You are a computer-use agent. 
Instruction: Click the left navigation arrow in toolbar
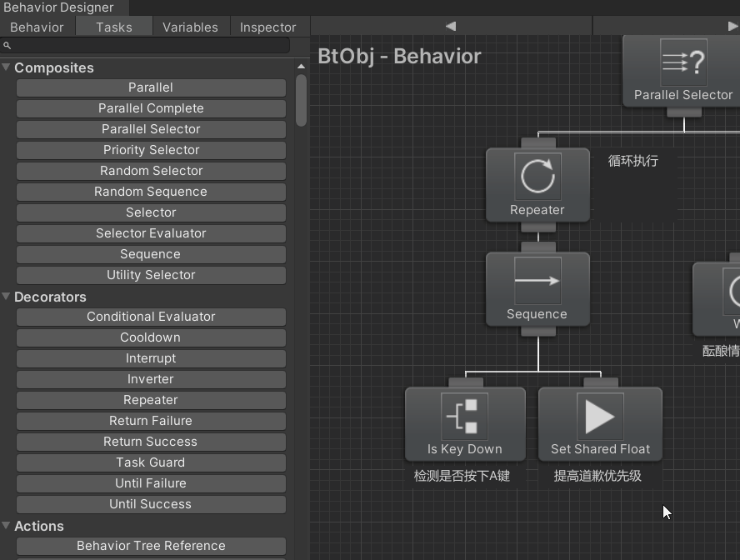451,27
